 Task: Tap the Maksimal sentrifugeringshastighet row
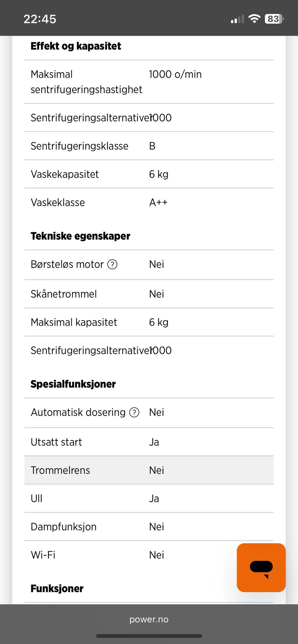pos(149,82)
